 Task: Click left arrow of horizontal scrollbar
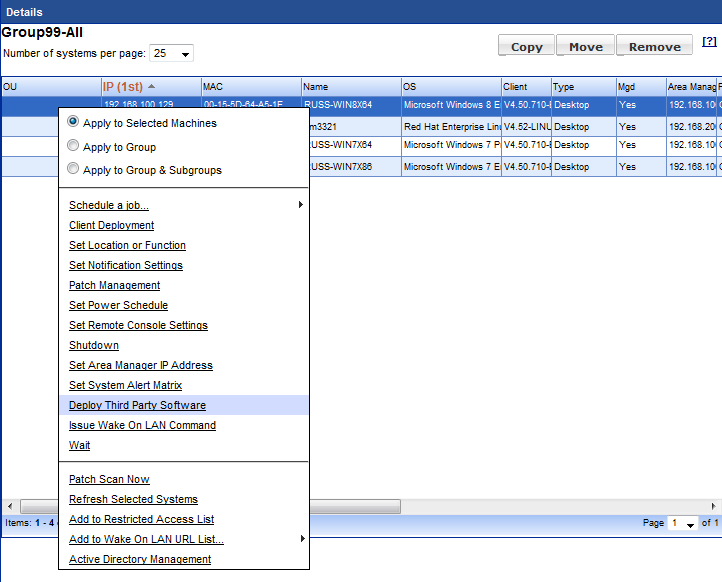coord(10,505)
